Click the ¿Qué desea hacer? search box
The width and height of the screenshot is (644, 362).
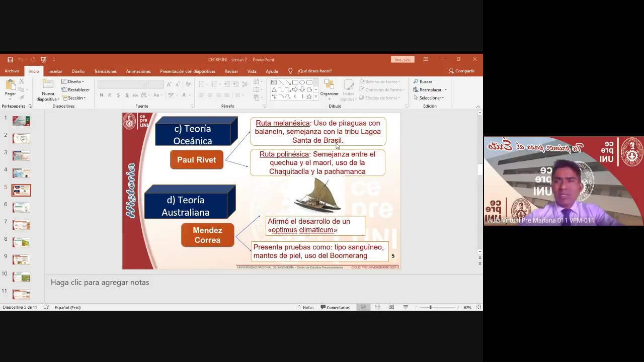(314, 71)
